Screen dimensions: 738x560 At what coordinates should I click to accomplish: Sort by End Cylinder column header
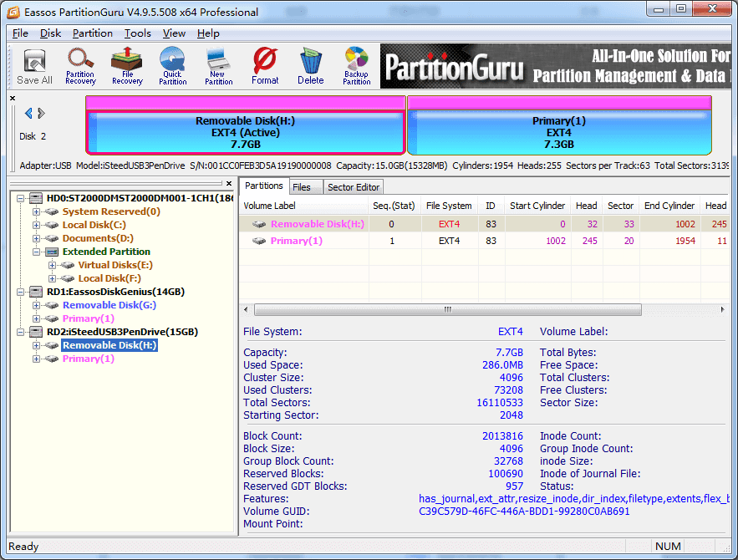(669, 206)
